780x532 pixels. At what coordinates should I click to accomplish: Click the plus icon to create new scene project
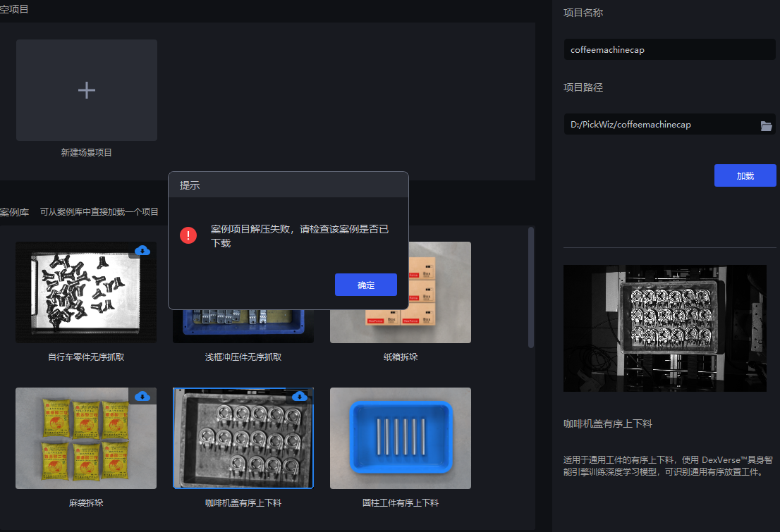click(86, 90)
